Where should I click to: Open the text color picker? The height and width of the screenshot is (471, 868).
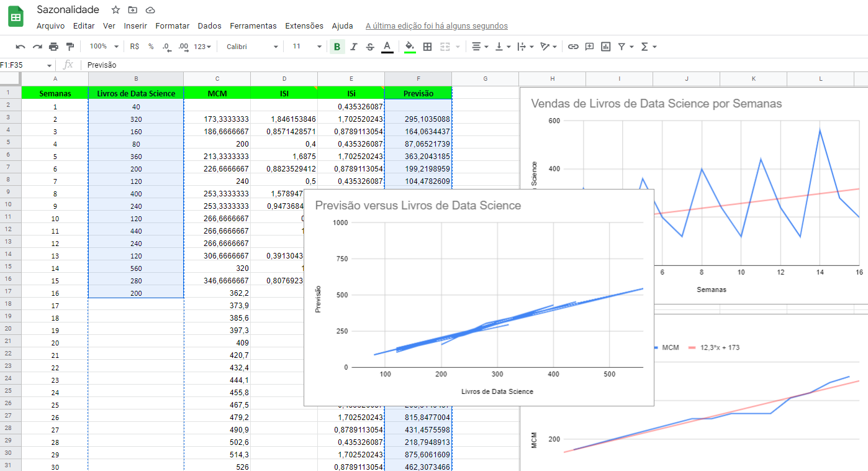coord(387,47)
